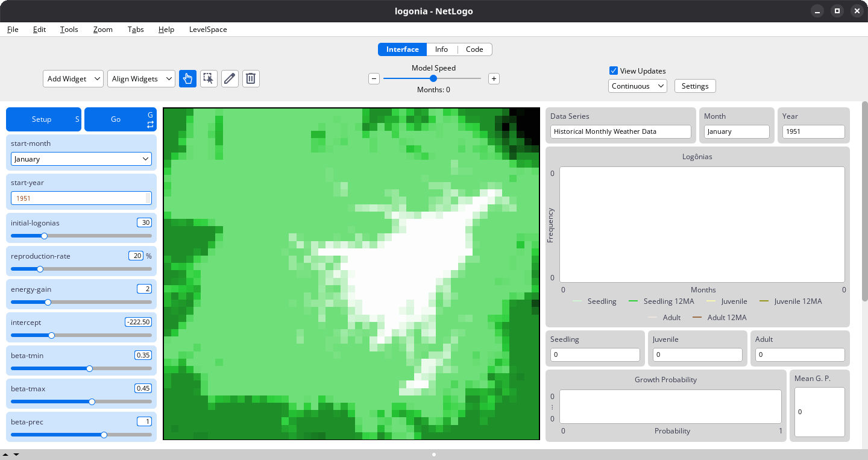The height and width of the screenshot is (460, 868).
Task: Increase model speed with plus button
Action: point(494,78)
